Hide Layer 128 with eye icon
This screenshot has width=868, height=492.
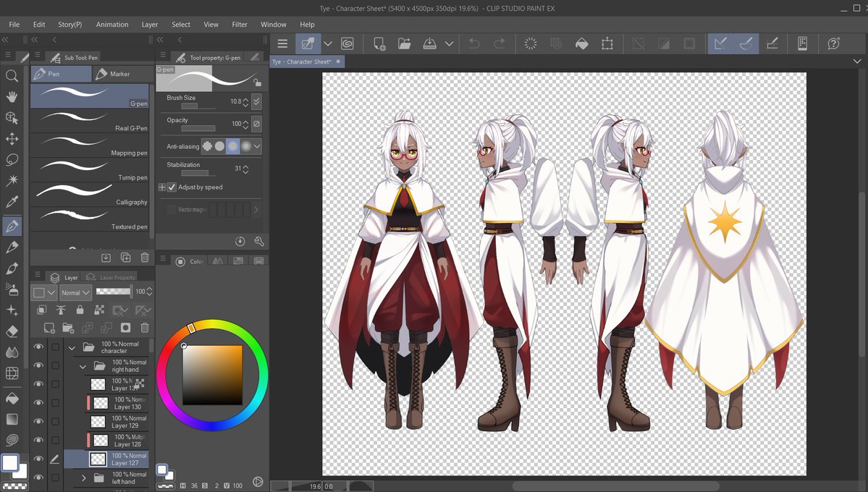coord(38,440)
